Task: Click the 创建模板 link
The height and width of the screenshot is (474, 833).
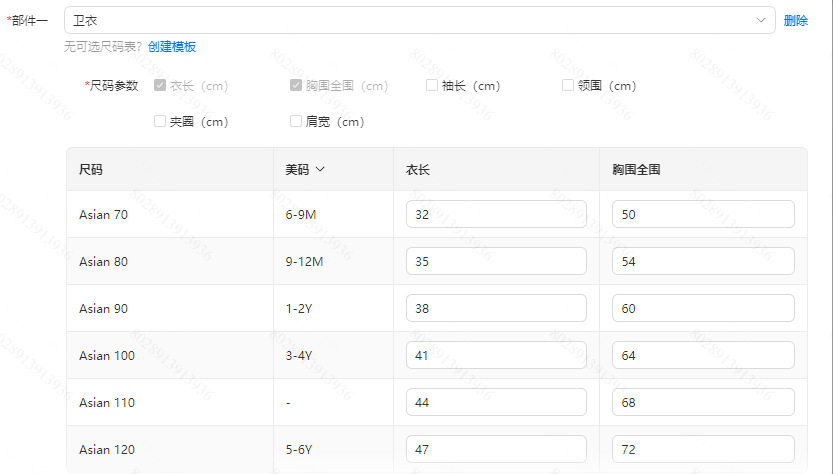Action: (x=172, y=46)
